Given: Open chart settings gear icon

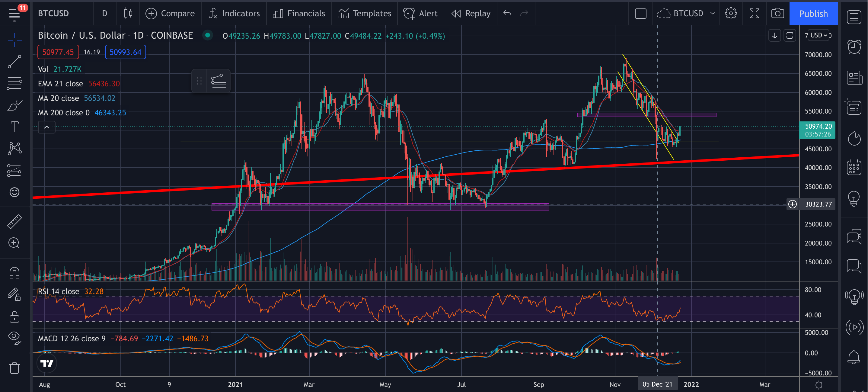Looking at the screenshot, I should coord(730,14).
